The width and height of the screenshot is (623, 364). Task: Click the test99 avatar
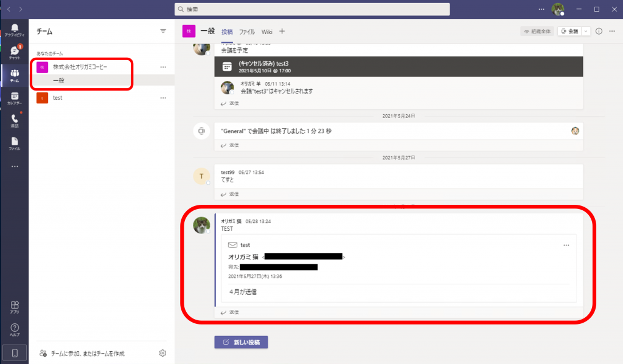coord(201,176)
